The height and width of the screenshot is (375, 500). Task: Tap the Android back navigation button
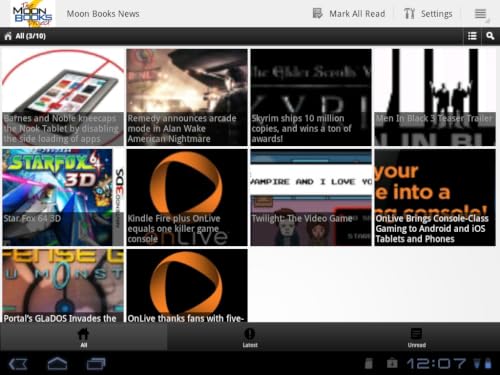click(18, 364)
